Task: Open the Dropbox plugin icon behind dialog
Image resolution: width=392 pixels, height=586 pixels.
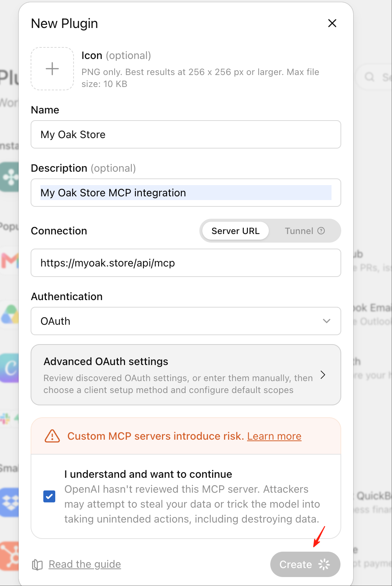Action: coord(10,502)
